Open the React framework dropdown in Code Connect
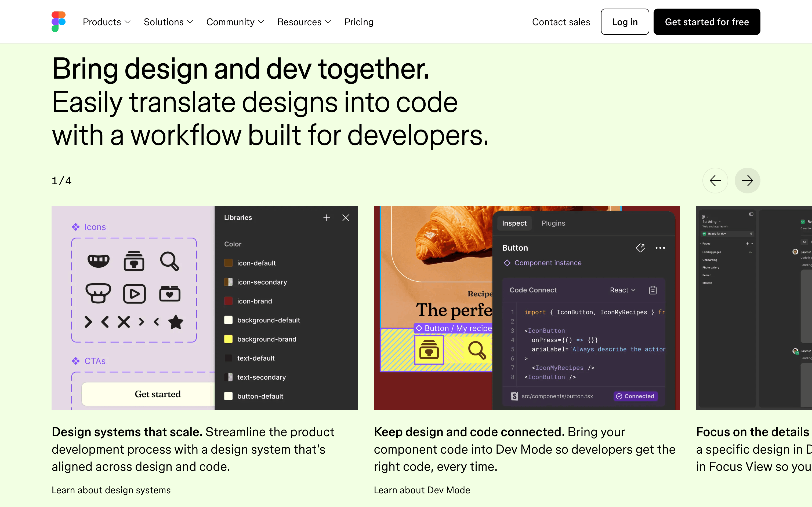The height and width of the screenshot is (507, 812). (x=622, y=290)
